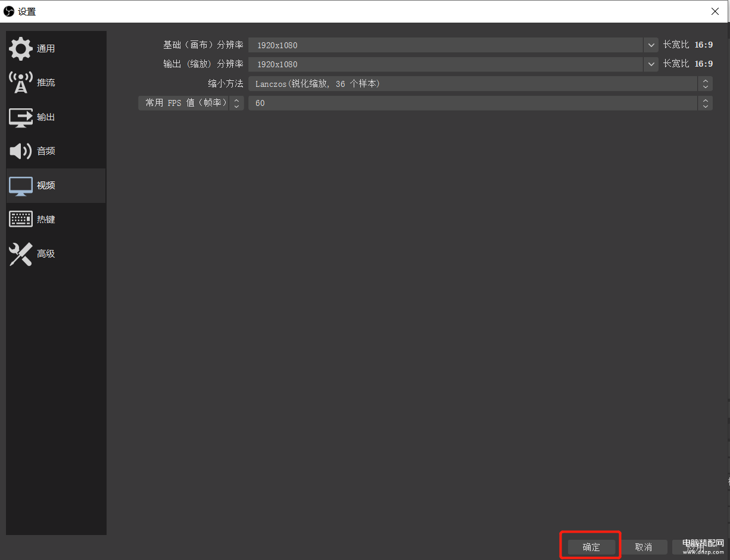Click the OBS logo in title bar
The width and height of the screenshot is (730, 560).
point(9,11)
